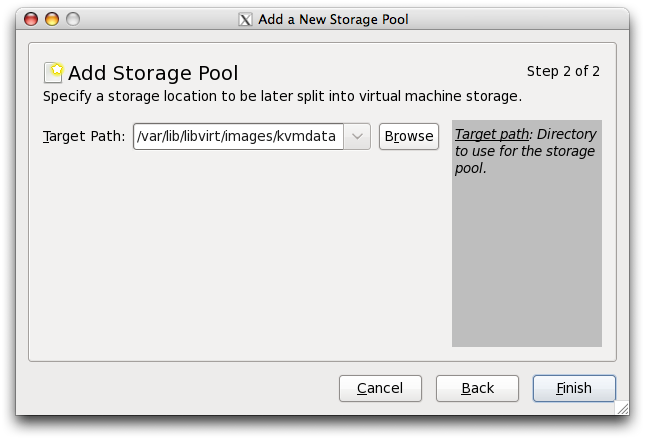Click the 'Specify a storage location' description
Screen dimensions: 645x439
pyautogui.click(x=282, y=97)
